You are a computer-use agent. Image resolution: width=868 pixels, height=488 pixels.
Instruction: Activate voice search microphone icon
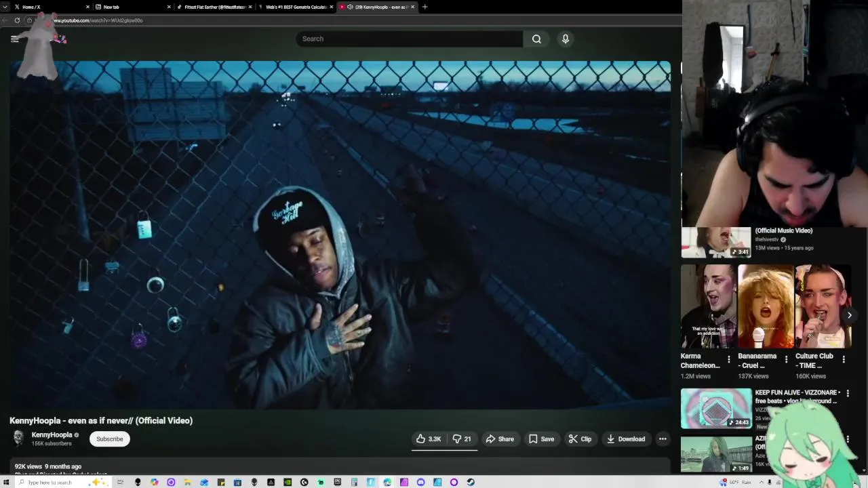click(x=565, y=39)
